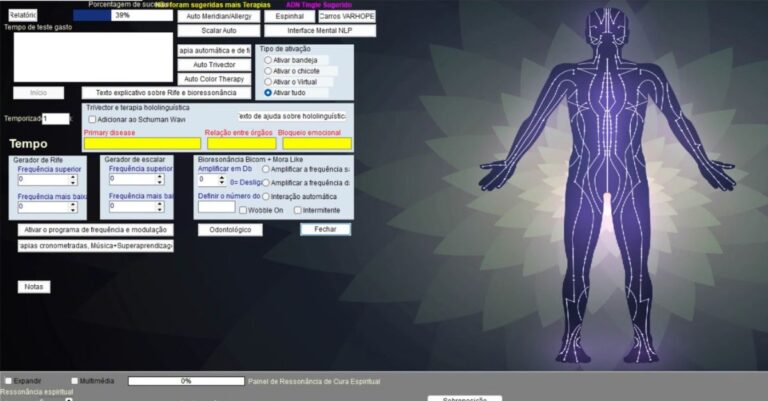Run Auto Color Therapy
The image size is (768, 401).
pyautogui.click(x=214, y=79)
